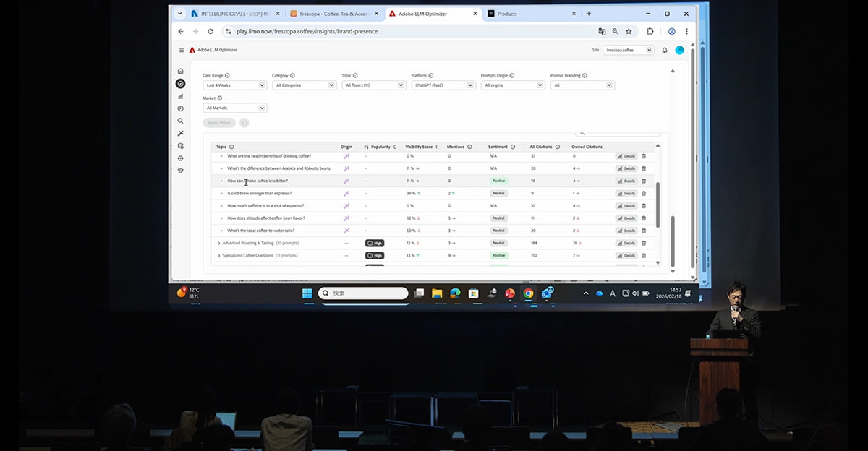Click the Apply Filters button

tap(219, 123)
